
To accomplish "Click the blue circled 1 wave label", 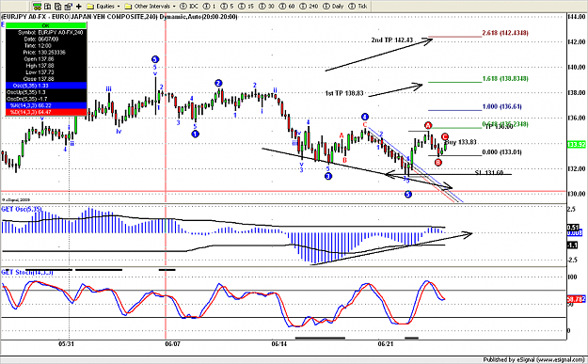I will pos(195,134).
